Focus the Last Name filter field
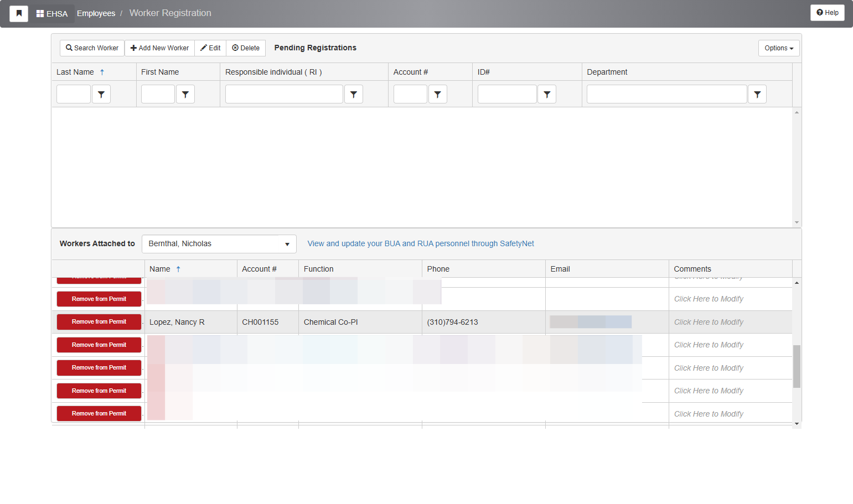The width and height of the screenshot is (853, 504). 74,94
